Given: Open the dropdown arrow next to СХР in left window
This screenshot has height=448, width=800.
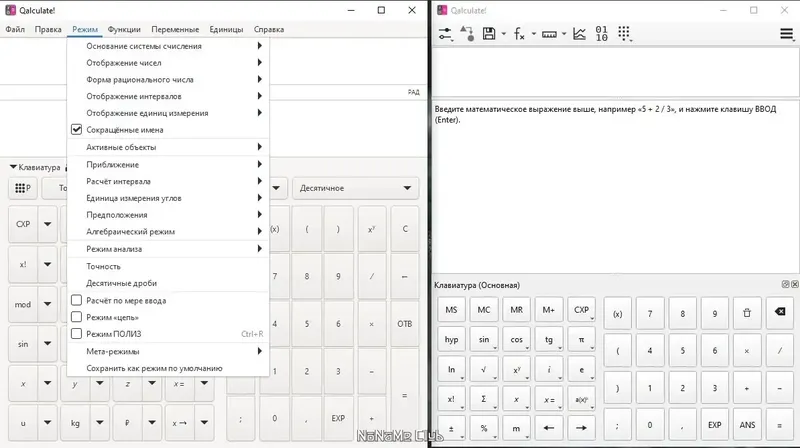Looking at the screenshot, I should coord(47,224).
